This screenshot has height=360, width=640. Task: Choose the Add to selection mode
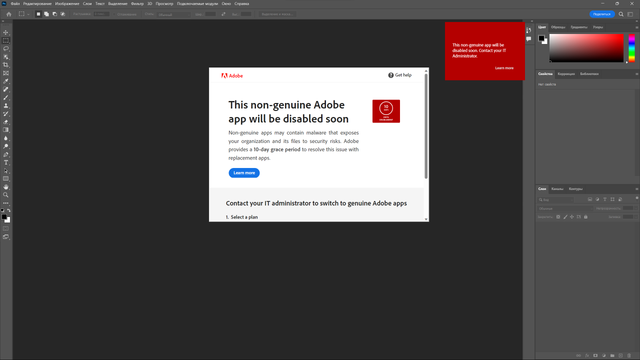tap(47, 14)
